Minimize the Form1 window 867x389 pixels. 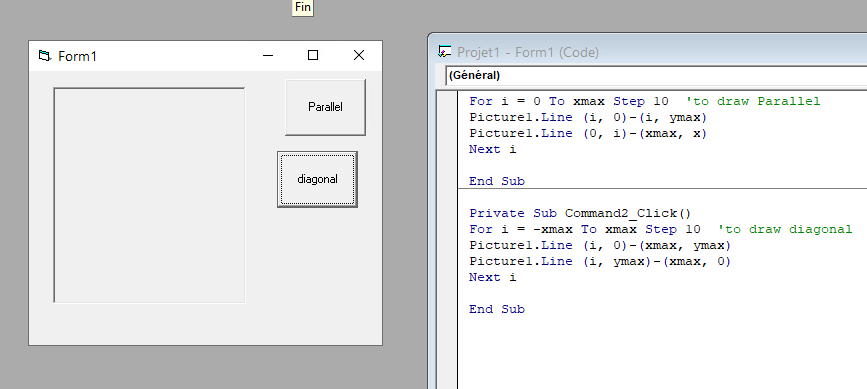click(x=268, y=55)
